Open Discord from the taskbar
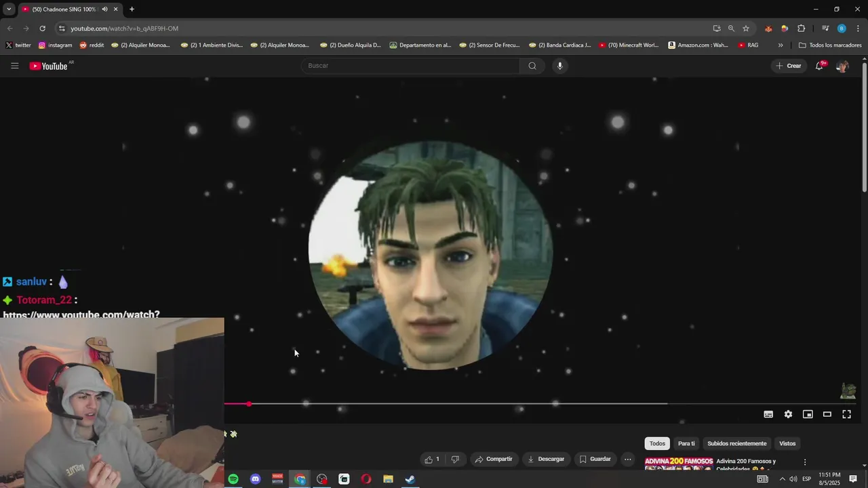Image resolution: width=868 pixels, height=488 pixels. pyautogui.click(x=255, y=479)
